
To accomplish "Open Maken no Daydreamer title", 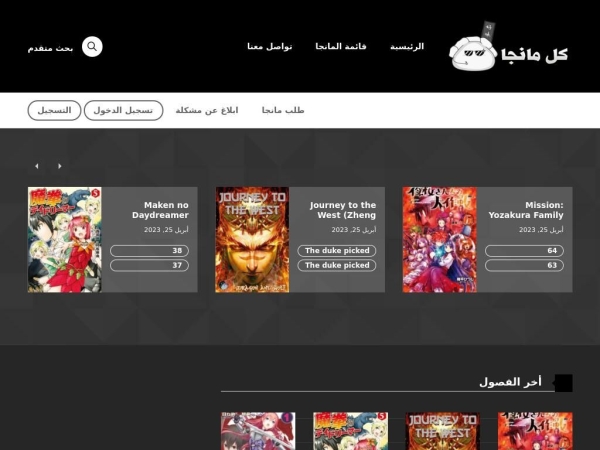I will click(x=160, y=210).
